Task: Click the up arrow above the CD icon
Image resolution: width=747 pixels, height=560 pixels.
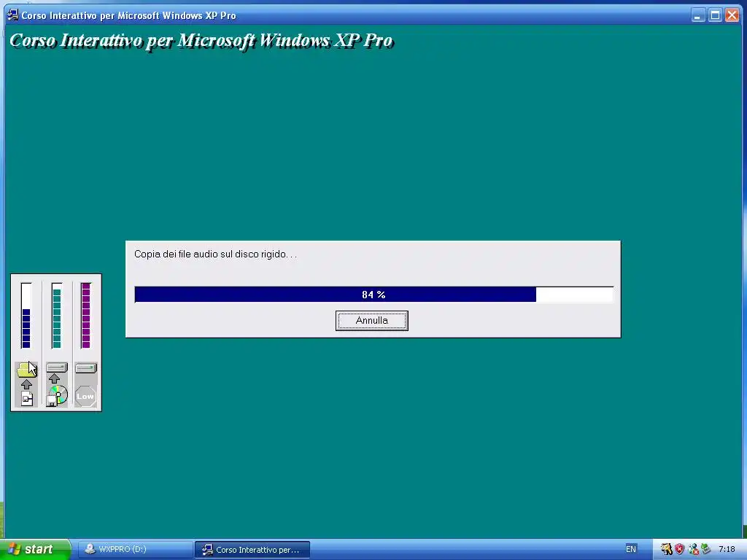Action: click(x=54, y=378)
